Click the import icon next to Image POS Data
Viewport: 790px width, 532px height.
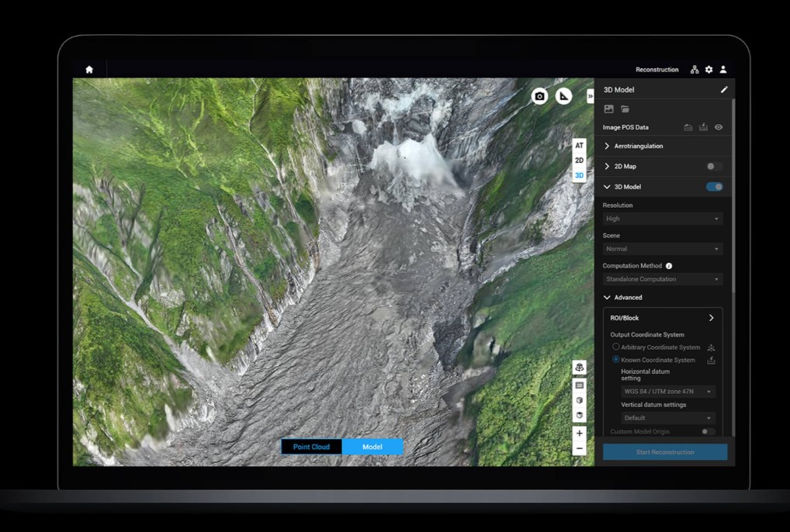click(703, 127)
